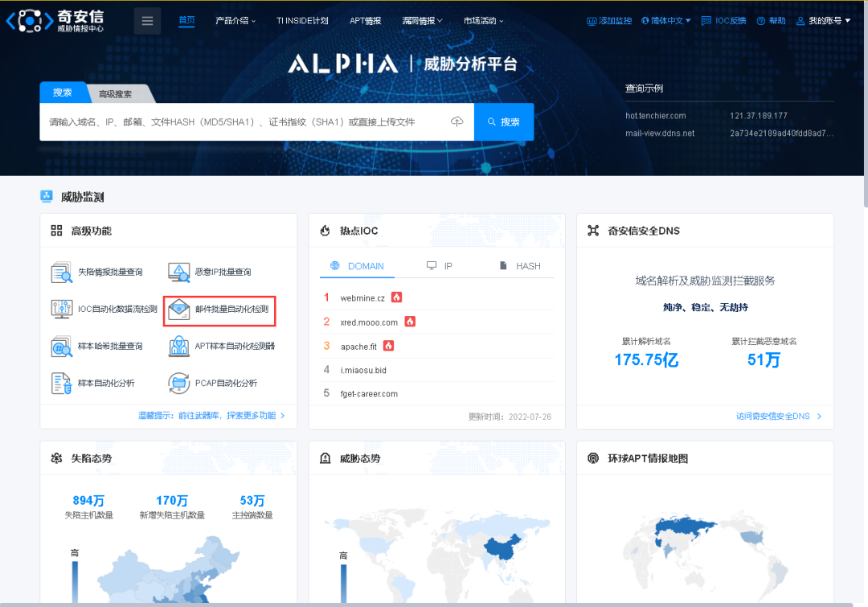Click the PCAP自动化分析 label
Image resolution: width=868 pixels, height=607 pixels.
click(x=226, y=383)
